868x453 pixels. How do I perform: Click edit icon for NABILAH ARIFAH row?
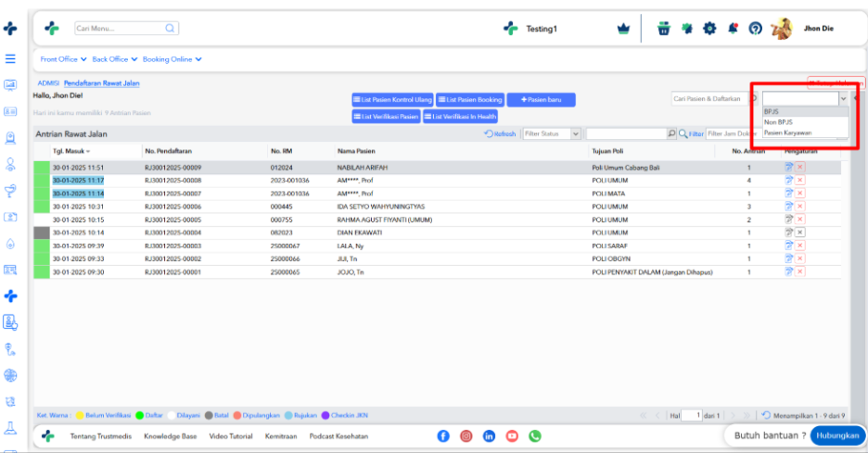[x=789, y=167]
